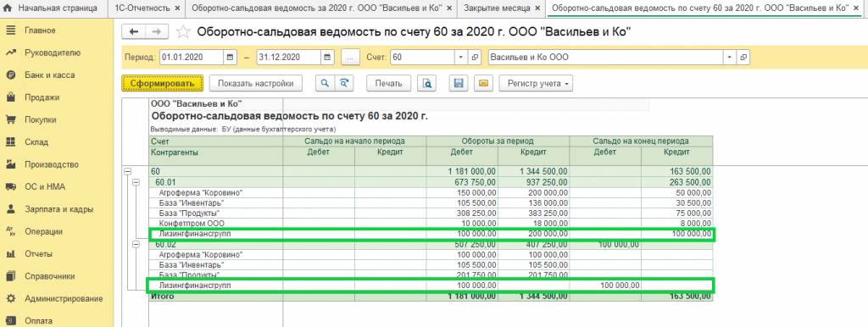The height and width of the screenshot is (327, 868).
Task: Click the period selection ellipsis button
Action: coord(350,57)
